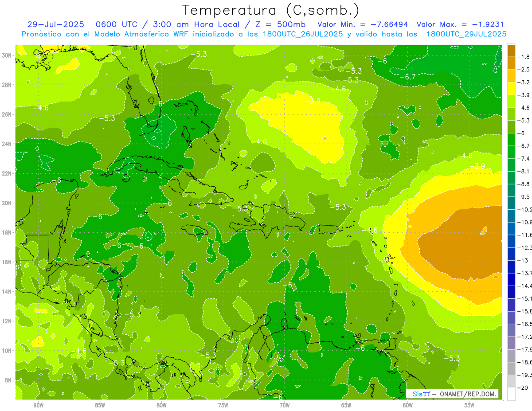
Task: Click the -8.8 value on the legend
Action: click(524, 184)
